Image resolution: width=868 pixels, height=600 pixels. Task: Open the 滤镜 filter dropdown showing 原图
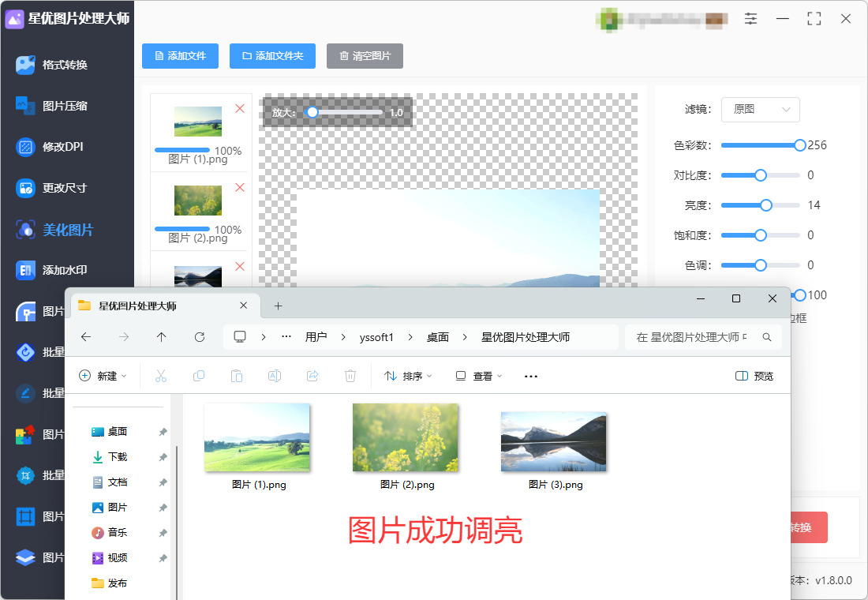760,110
